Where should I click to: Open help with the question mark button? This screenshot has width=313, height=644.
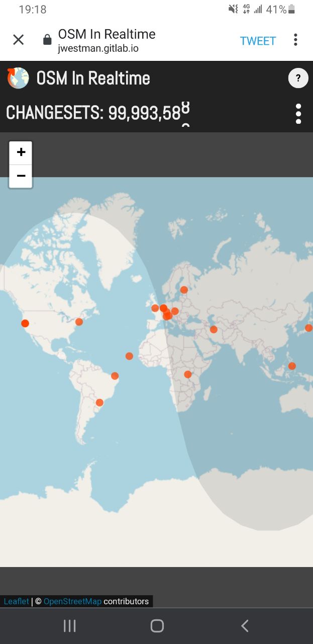point(298,78)
